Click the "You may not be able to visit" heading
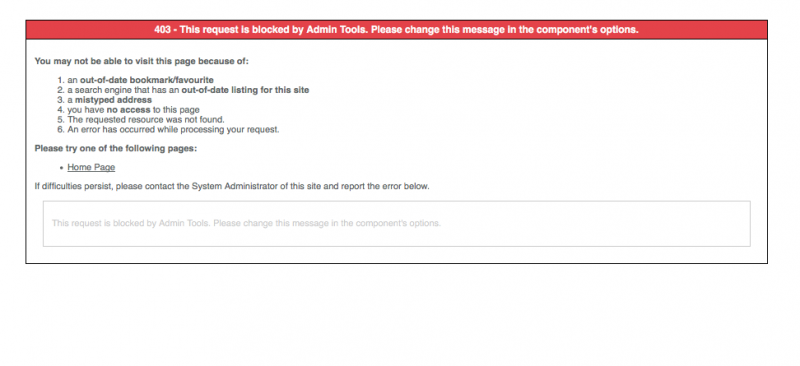Viewport: 800px width, 366px height. pos(141,61)
